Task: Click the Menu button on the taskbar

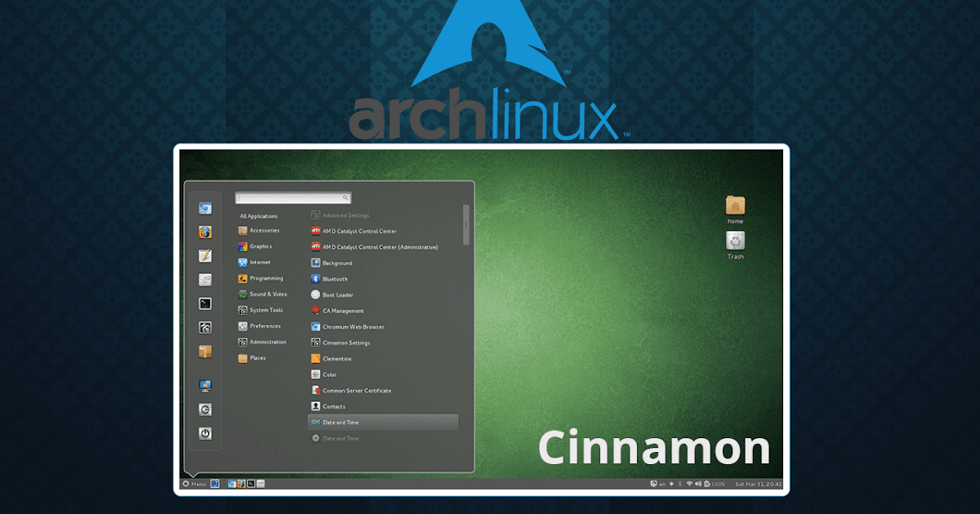Action: (195, 484)
